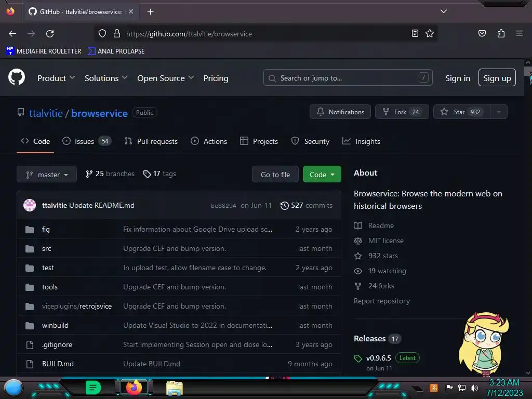Click the ttalvitie avatar in the commit row

pyautogui.click(x=30, y=205)
